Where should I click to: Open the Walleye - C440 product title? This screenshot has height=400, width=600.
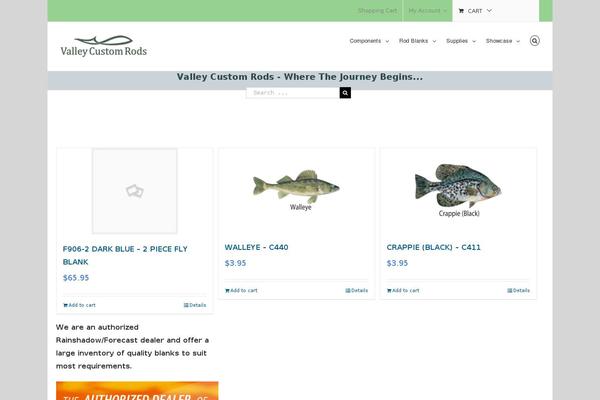256,247
